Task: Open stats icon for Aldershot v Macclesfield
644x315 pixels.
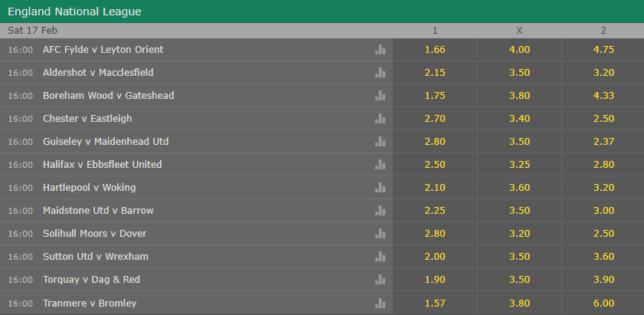Action: 380,73
